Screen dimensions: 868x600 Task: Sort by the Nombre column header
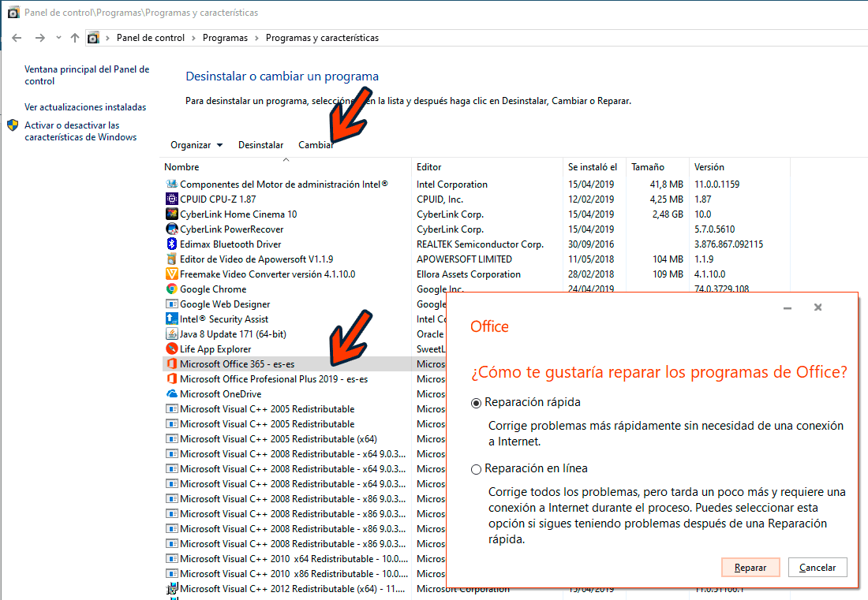tap(181, 167)
